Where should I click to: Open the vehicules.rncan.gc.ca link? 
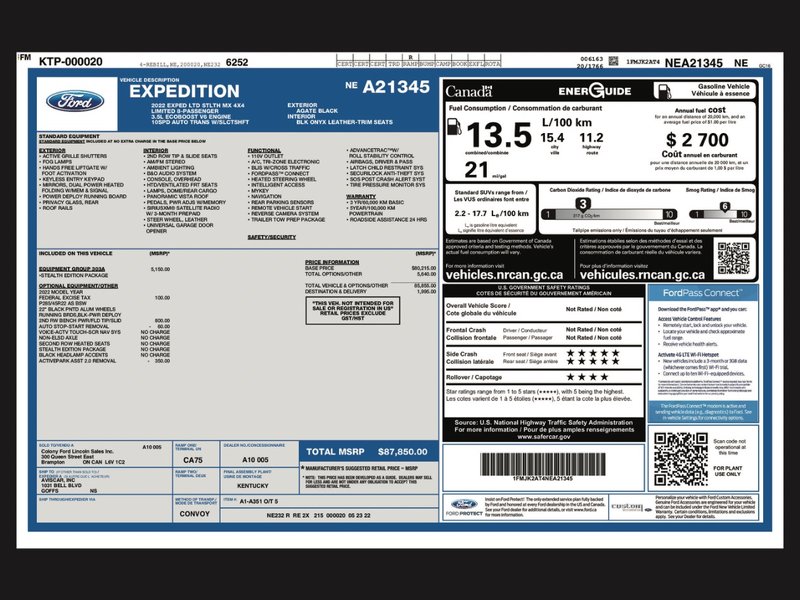pyautogui.click(x=642, y=275)
